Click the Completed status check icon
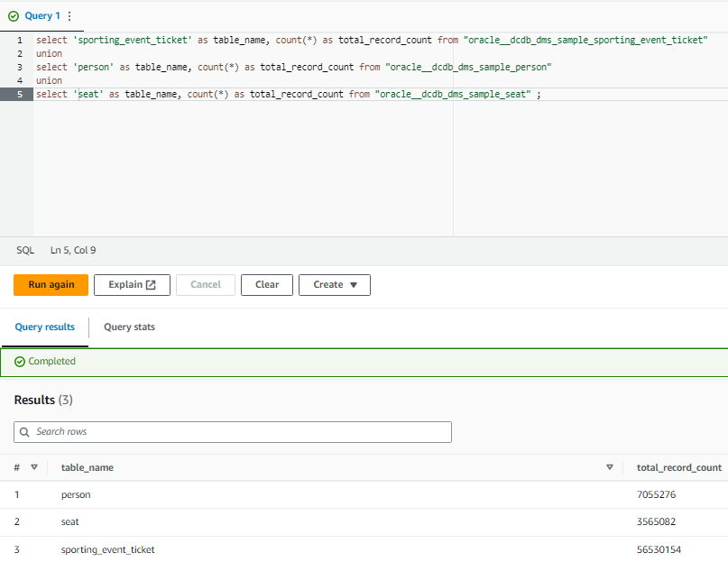The height and width of the screenshot is (562, 728). click(20, 362)
